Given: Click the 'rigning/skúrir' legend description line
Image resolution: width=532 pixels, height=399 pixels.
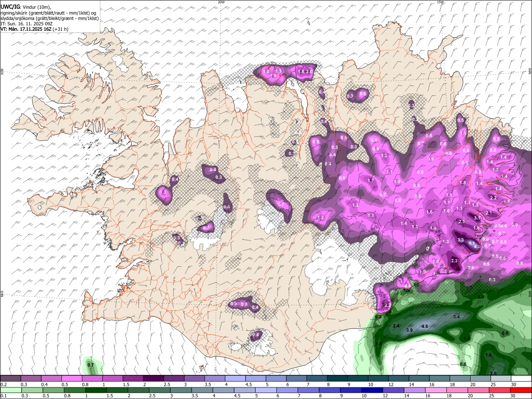Looking at the screenshot, I should [48, 13].
